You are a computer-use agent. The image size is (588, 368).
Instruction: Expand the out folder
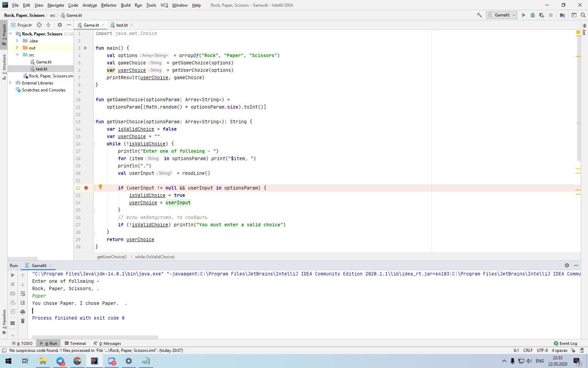click(17, 48)
